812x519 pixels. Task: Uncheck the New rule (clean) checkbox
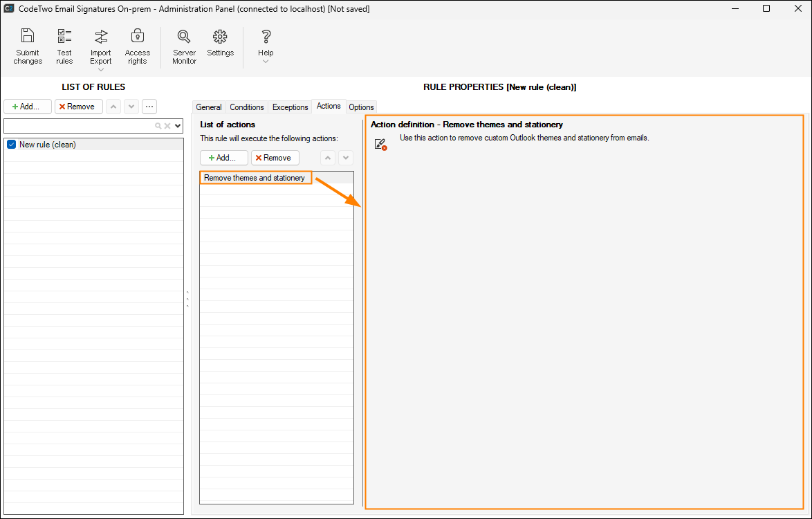point(11,145)
